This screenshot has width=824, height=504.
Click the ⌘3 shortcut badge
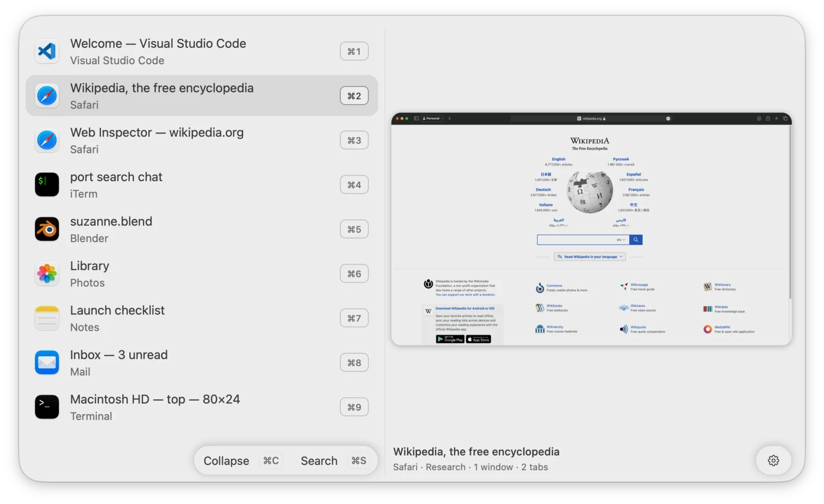354,140
